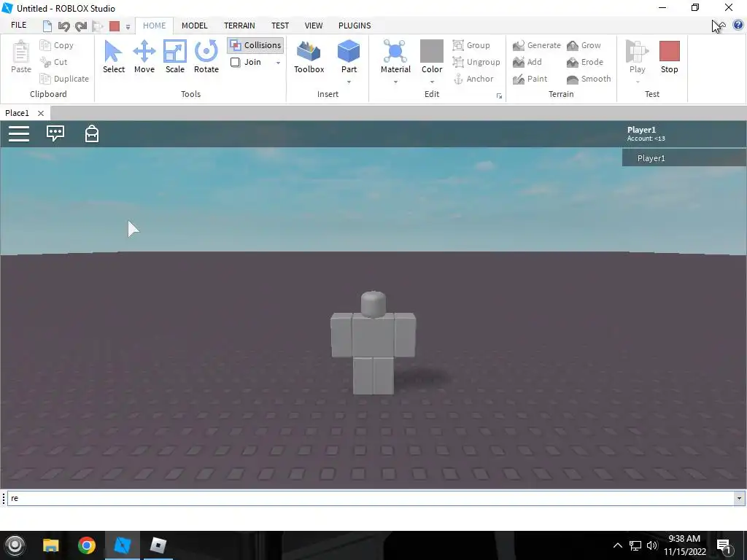Select the Erode terrain tool

(585, 62)
